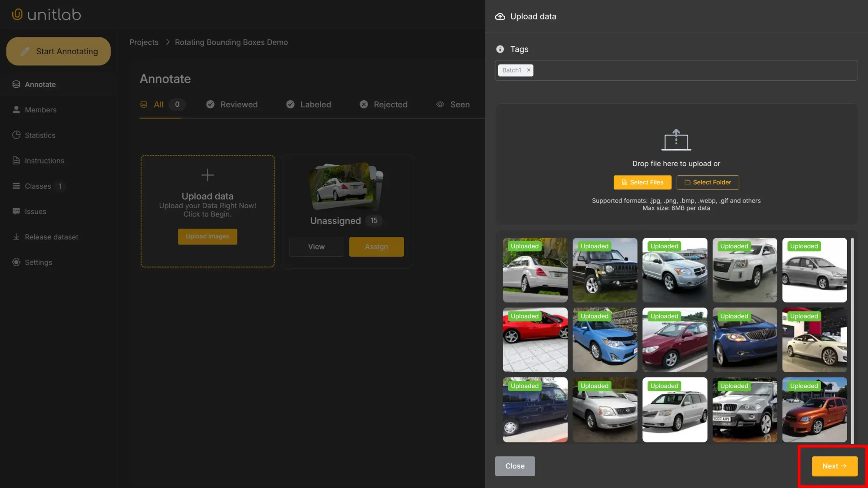
Task: Click the info icon next to Tags
Action: (x=500, y=49)
